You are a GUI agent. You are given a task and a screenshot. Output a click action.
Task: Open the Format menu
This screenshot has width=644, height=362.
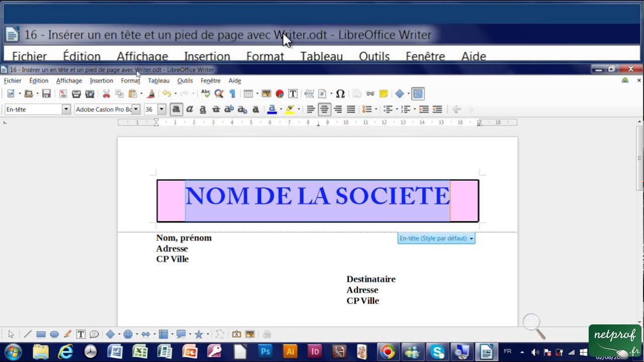(x=130, y=80)
